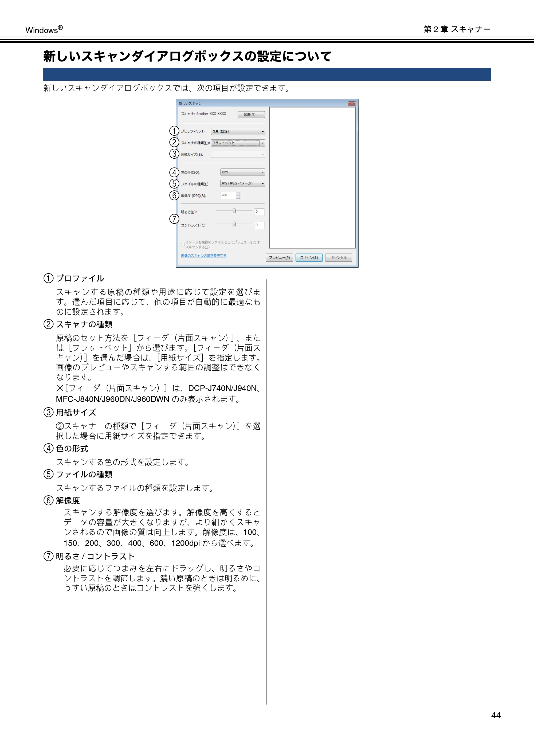Click the 明るさ brightness slider thumb
Screen dimensions: 534x756
tap(234, 211)
